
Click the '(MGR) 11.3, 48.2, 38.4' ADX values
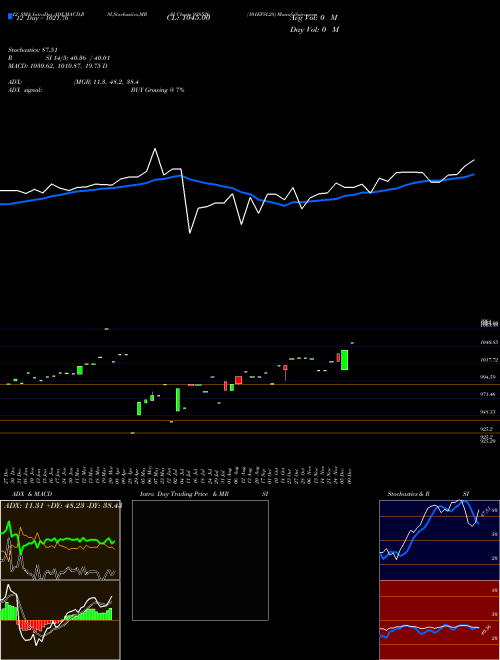coord(106,82)
